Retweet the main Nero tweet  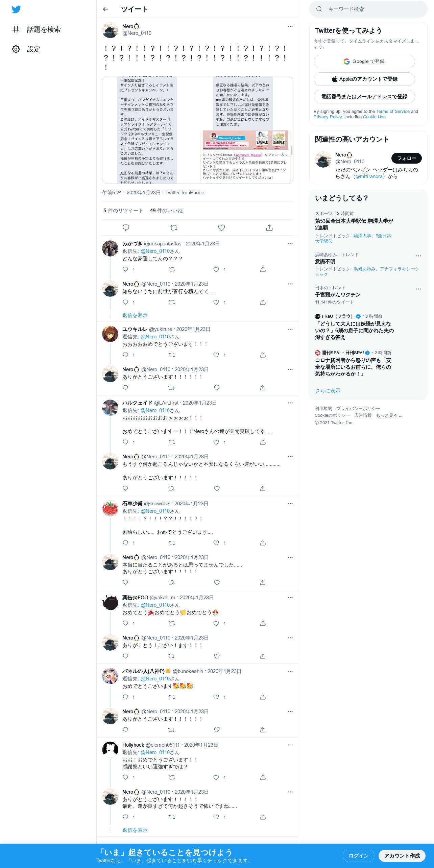coord(174,227)
